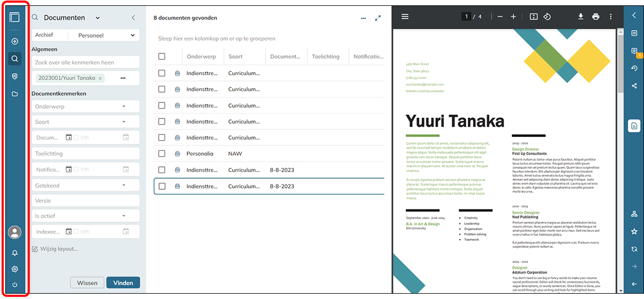Screen dimensions: 644x299
Task: Click the 'Zoek over alle kenmerken heen' search field
Action: click(x=86, y=63)
